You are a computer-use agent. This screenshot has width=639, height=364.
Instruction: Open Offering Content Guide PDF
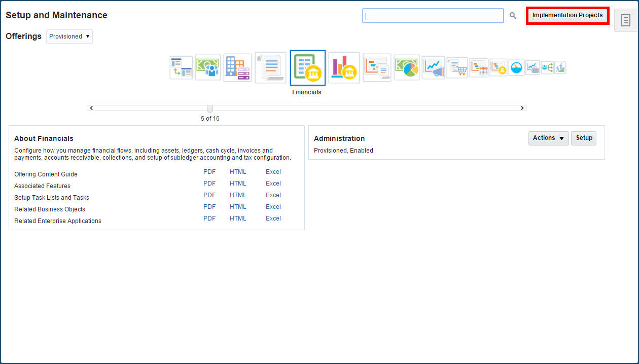pyautogui.click(x=209, y=172)
